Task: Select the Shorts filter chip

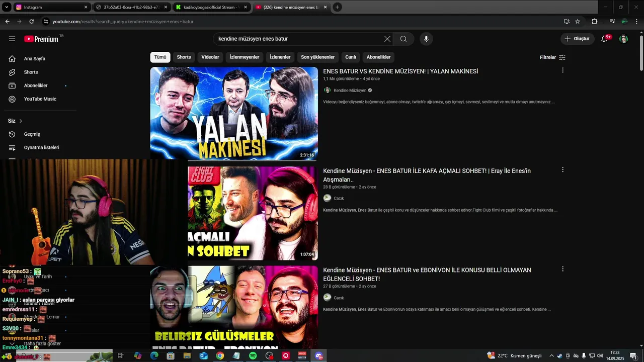Action: pos(184,57)
